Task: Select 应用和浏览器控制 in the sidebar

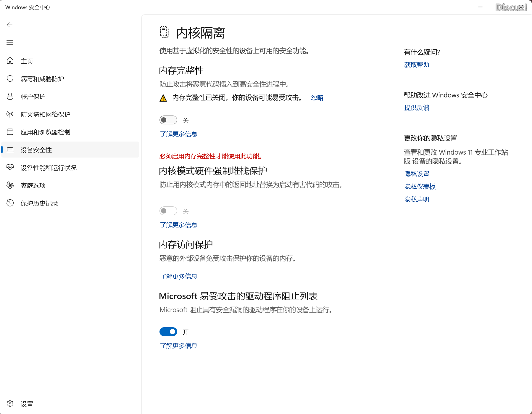Action: pos(45,132)
